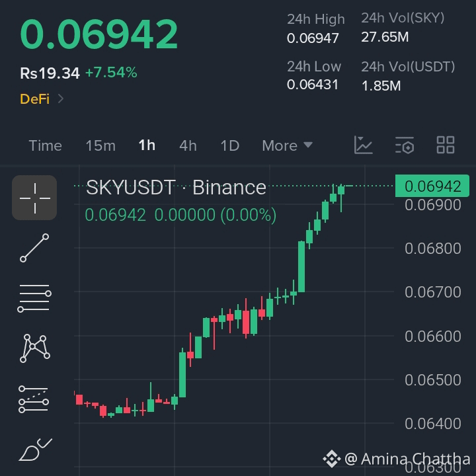Select the brush drawing tool
The image size is (476, 476).
click(35, 450)
